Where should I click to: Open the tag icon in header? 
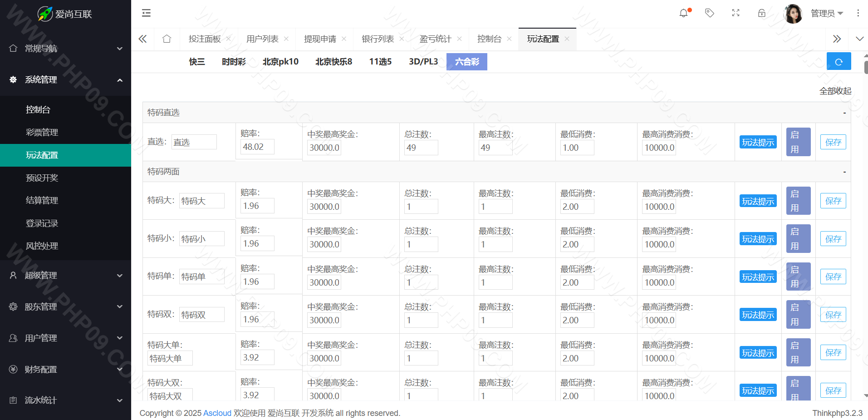(x=710, y=13)
